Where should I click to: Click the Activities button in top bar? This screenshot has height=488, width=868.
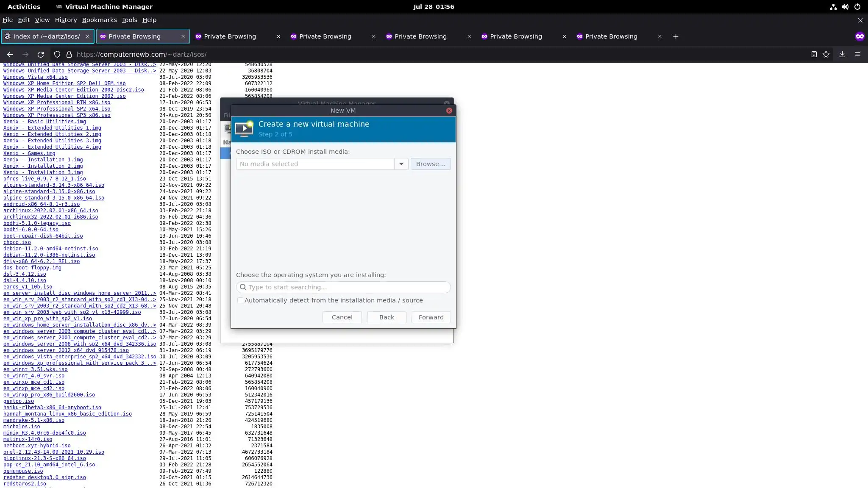click(x=24, y=7)
